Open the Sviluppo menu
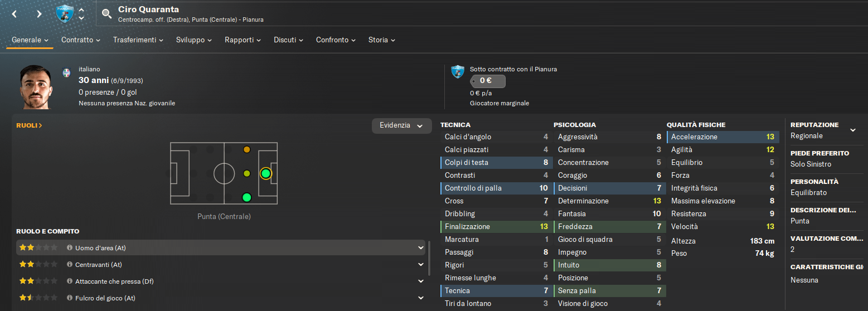Screen dimensions: 868x311 click(194, 40)
